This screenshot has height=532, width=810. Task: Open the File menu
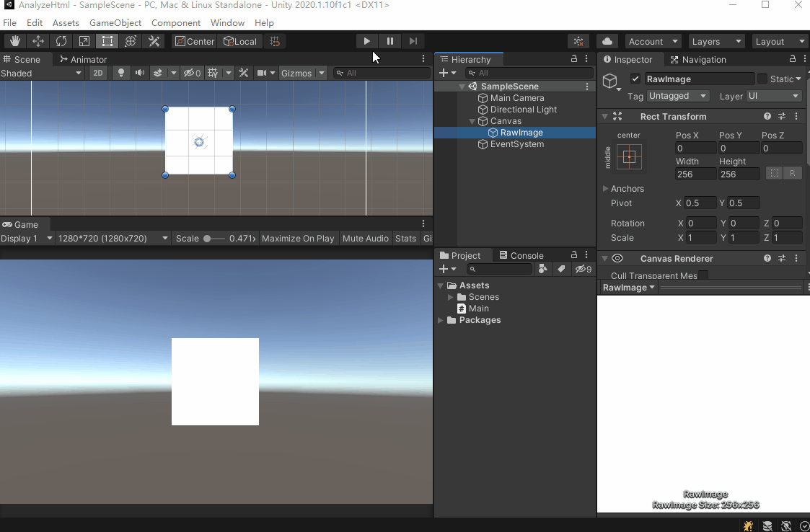(x=9, y=23)
